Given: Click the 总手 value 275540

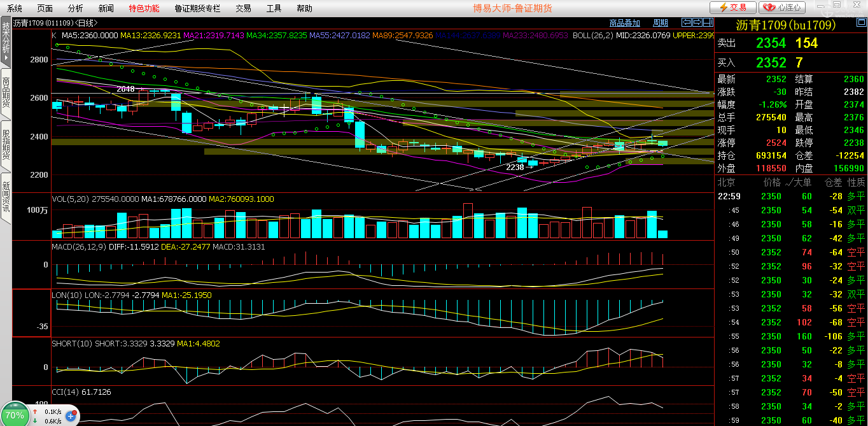Looking at the screenshot, I should pyautogui.click(x=771, y=117).
